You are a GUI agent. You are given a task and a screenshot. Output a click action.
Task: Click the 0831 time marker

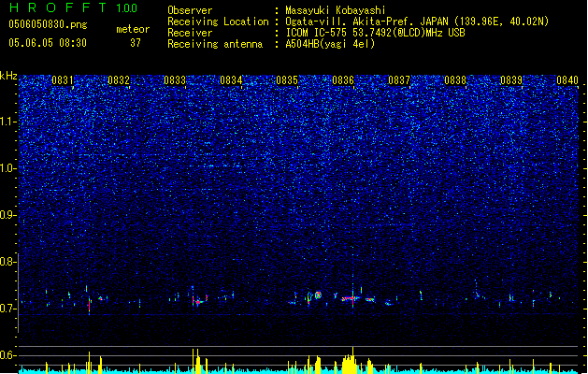63,80
